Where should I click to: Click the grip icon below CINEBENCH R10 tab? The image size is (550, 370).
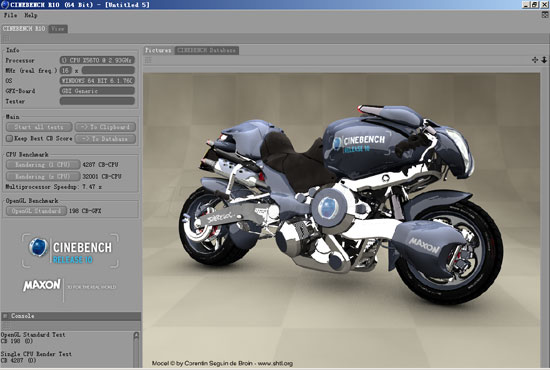pyautogui.click(x=6, y=39)
